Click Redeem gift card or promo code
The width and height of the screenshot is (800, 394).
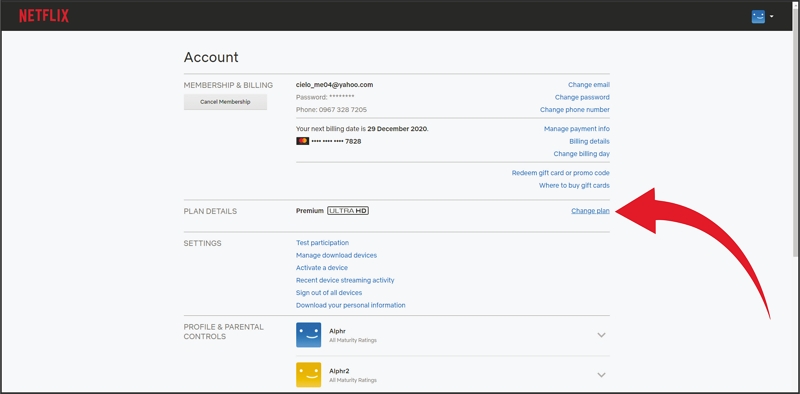pyautogui.click(x=561, y=173)
